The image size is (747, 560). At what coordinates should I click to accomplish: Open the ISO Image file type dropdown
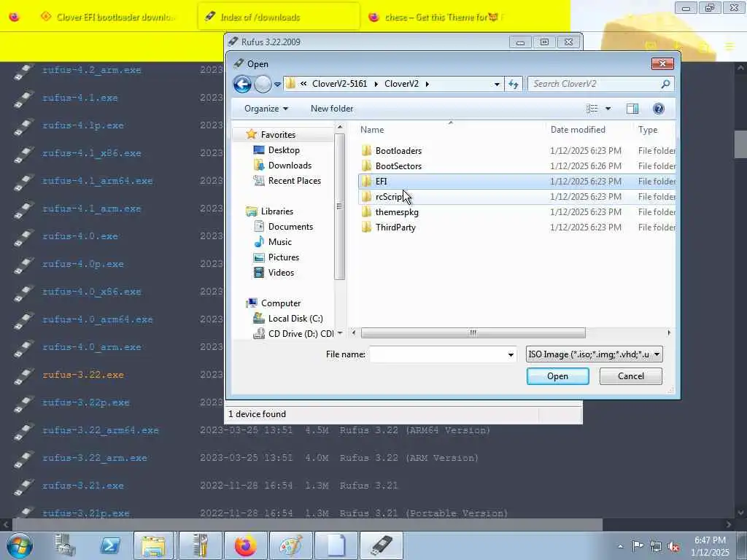[594, 354]
